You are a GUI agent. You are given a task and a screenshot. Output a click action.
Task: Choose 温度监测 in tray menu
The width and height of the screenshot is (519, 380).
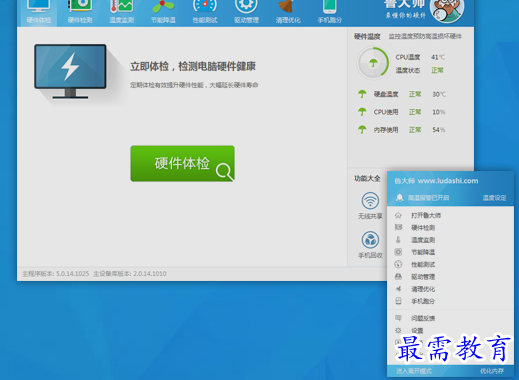(450, 240)
